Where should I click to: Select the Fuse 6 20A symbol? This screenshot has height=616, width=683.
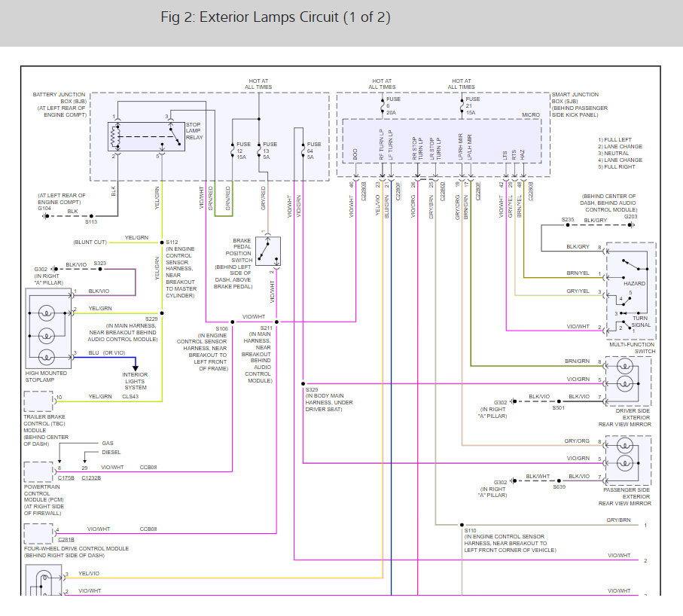click(383, 106)
